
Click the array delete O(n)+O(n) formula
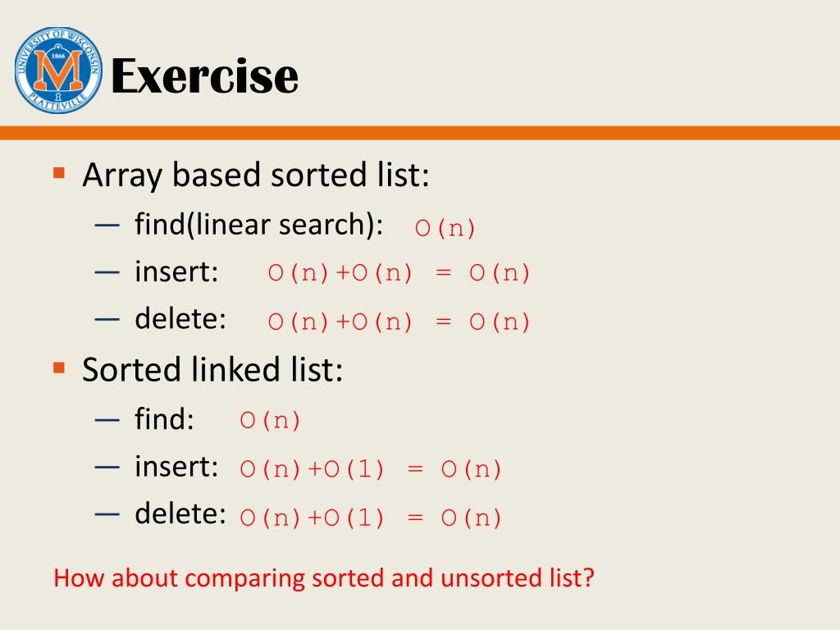[x=399, y=322]
